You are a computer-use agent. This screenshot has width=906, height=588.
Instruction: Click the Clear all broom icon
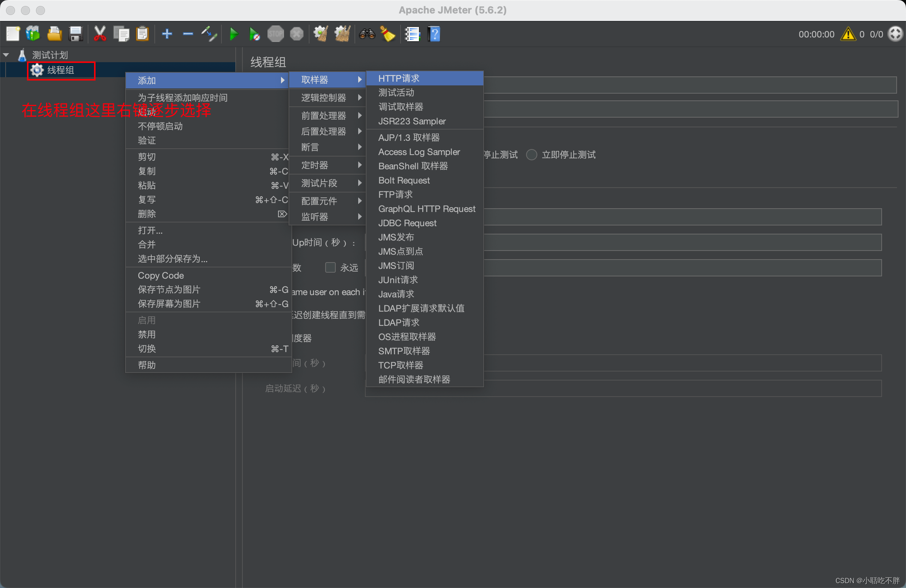[342, 34]
